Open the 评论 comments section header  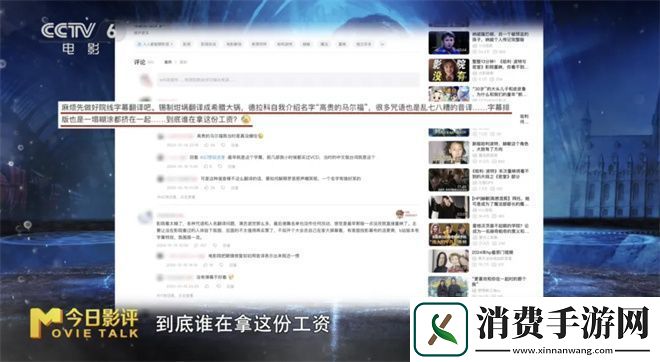pyautogui.click(x=140, y=62)
